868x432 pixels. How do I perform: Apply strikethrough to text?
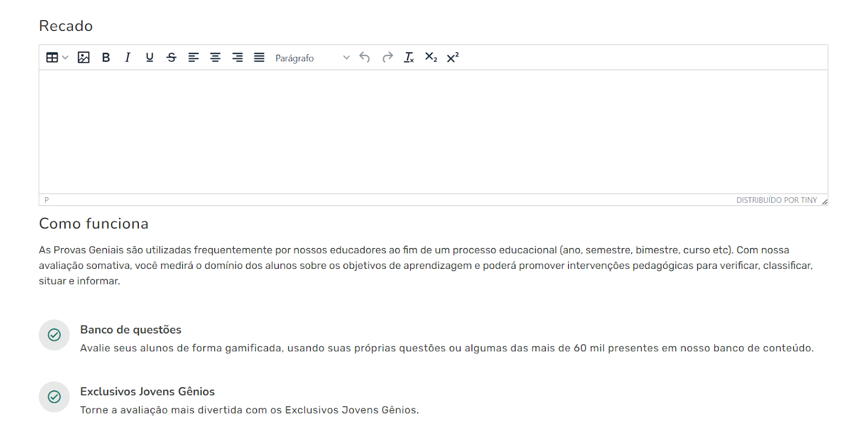click(171, 57)
